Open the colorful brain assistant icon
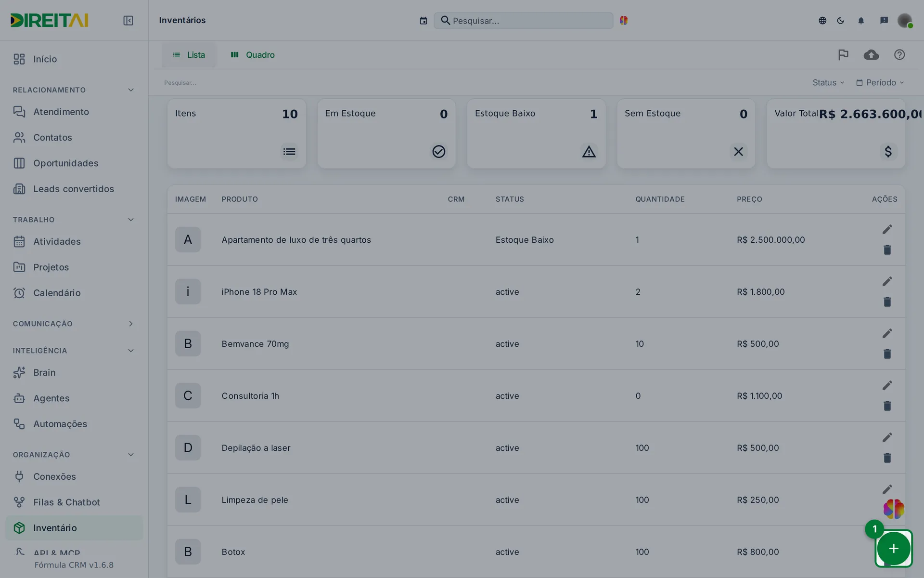Image resolution: width=924 pixels, height=578 pixels. [894, 509]
